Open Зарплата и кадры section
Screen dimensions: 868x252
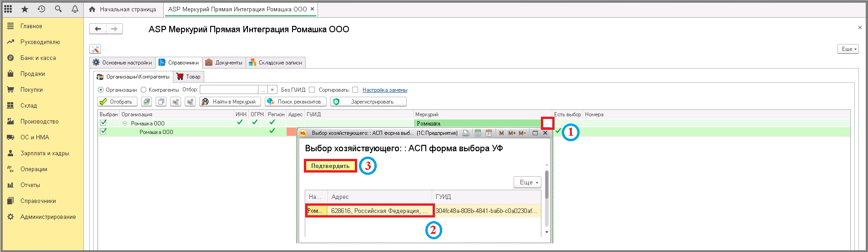tap(45, 153)
